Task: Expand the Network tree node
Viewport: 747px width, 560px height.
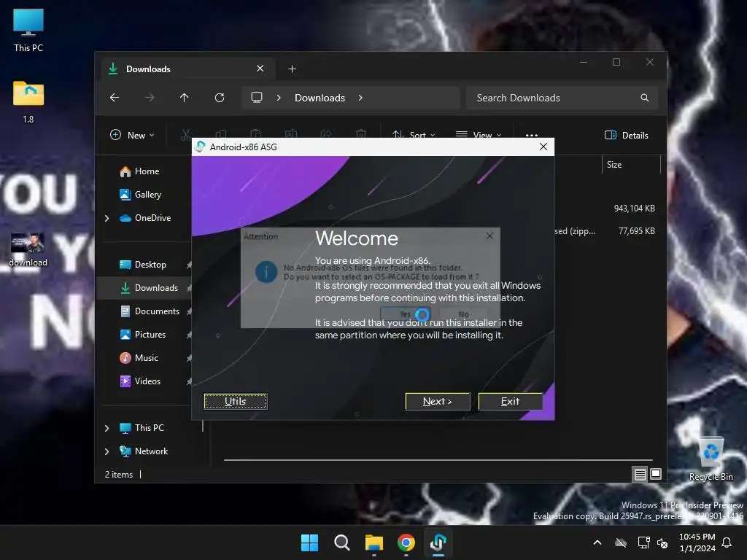Action: coord(107,451)
